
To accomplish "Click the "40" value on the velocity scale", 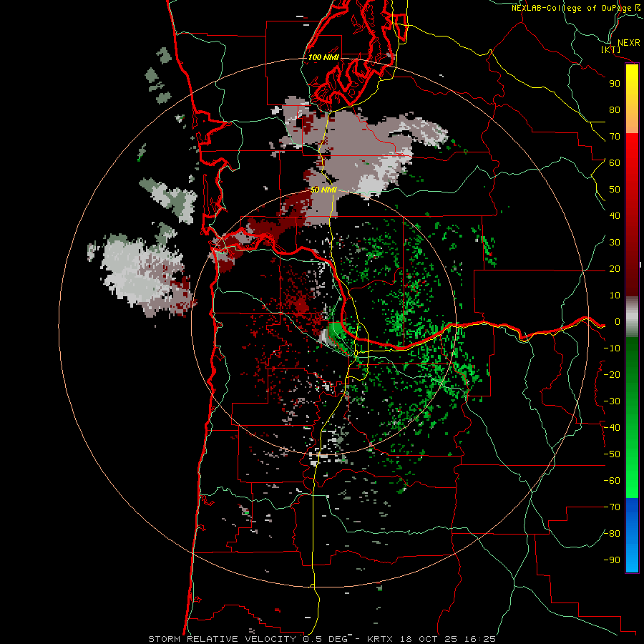I will (615, 216).
